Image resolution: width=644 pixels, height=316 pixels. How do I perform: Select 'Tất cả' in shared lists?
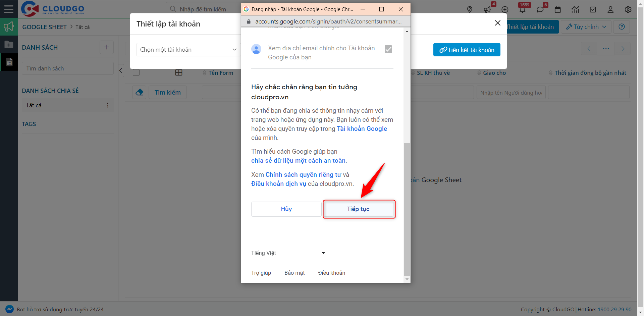(x=34, y=105)
